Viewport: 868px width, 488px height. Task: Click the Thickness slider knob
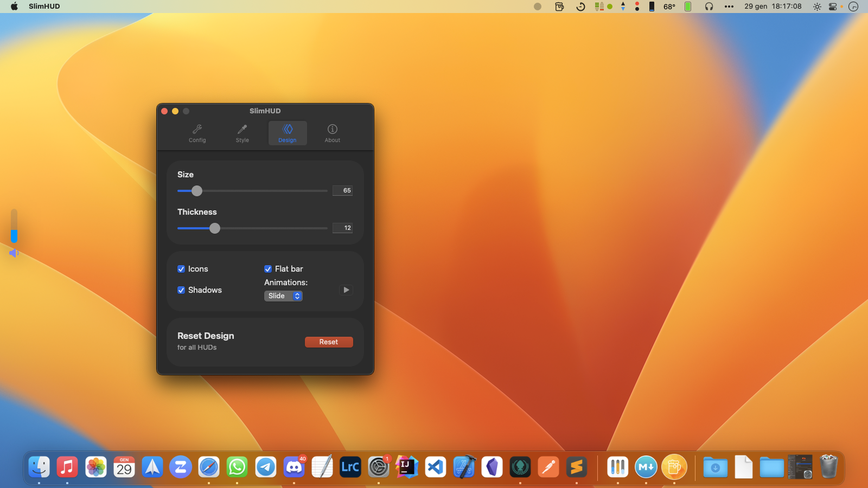coord(215,228)
